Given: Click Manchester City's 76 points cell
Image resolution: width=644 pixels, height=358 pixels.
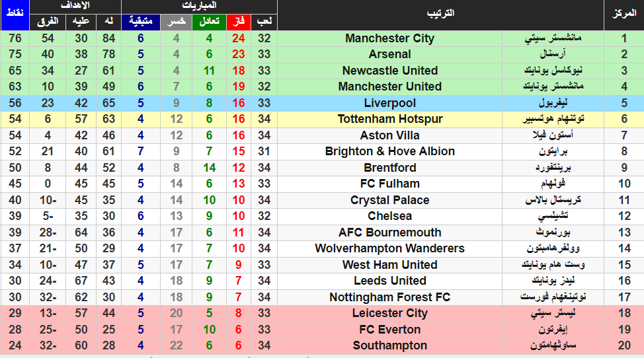Looking at the screenshot, I should tap(15, 38).
